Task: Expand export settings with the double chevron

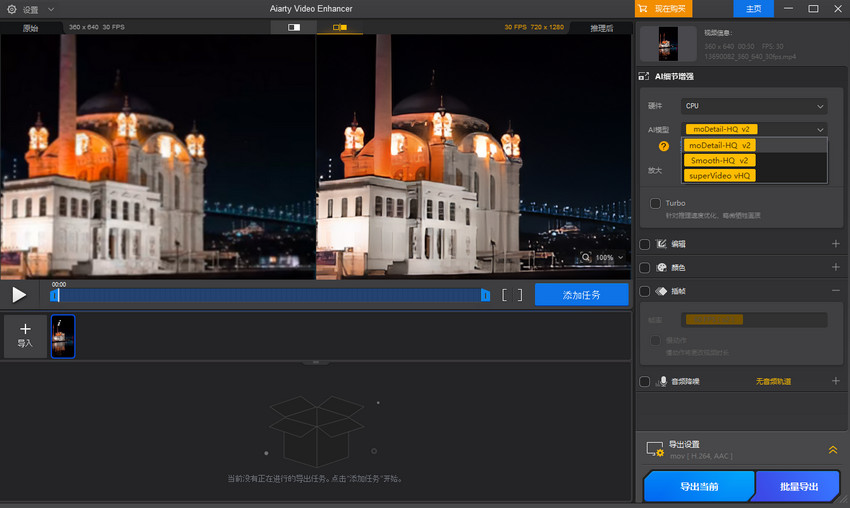Action: pyautogui.click(x=833, y=449)
